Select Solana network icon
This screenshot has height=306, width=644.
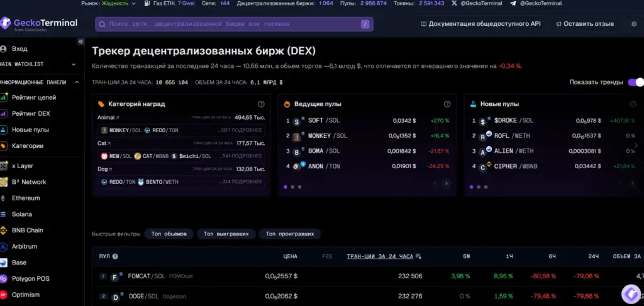[x=4, y=214]
